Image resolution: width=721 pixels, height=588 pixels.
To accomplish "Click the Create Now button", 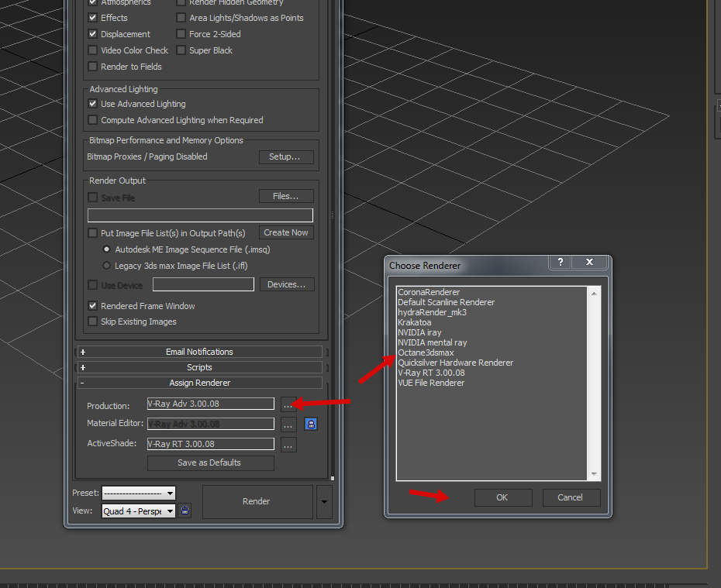I will tap(286, 232).
